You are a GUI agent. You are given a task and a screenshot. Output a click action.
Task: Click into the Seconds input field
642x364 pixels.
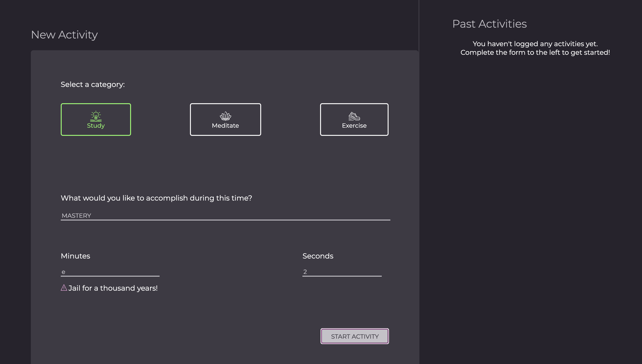point(342,272)
